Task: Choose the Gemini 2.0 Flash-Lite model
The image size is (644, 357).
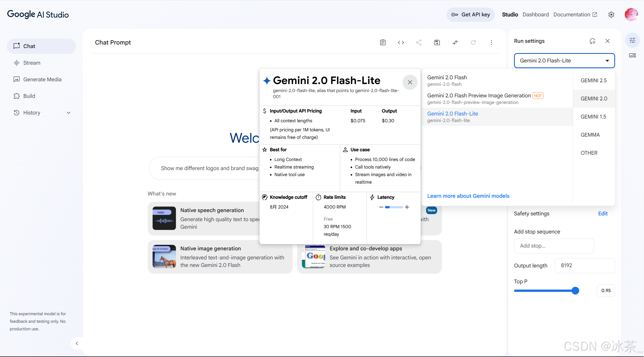Action: coord(497,117)
